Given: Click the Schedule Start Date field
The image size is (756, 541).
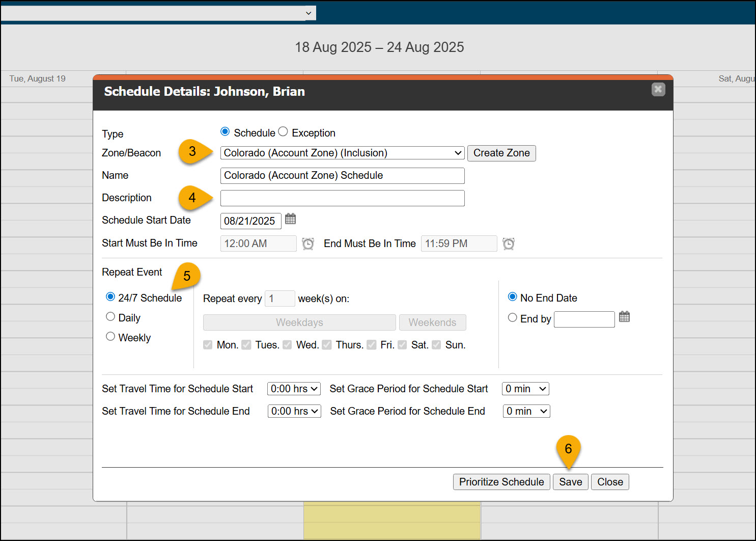Looking at the screenshot, I should [x=250, y=221].
